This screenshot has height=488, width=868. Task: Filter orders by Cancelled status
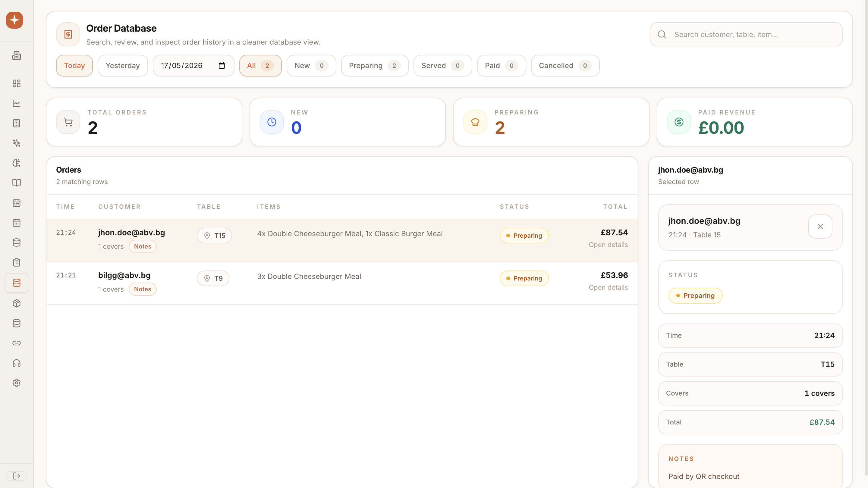tap(565, 65)
